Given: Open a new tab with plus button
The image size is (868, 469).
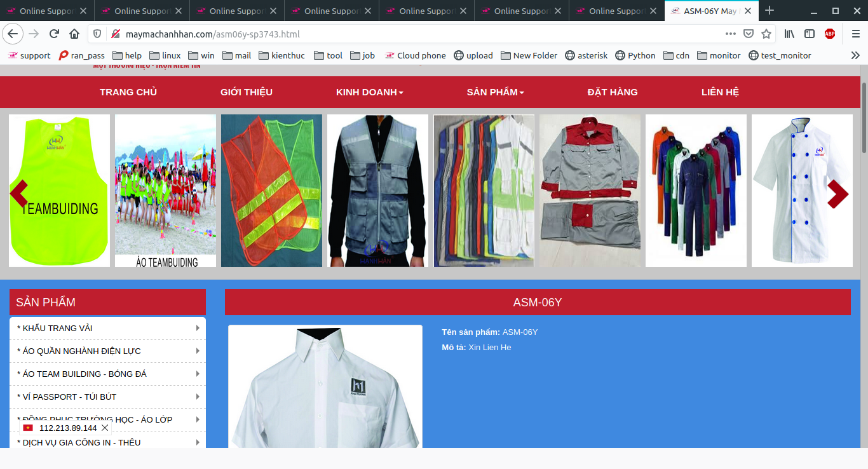Looking at the screenshot, I should tap(770, 10).
